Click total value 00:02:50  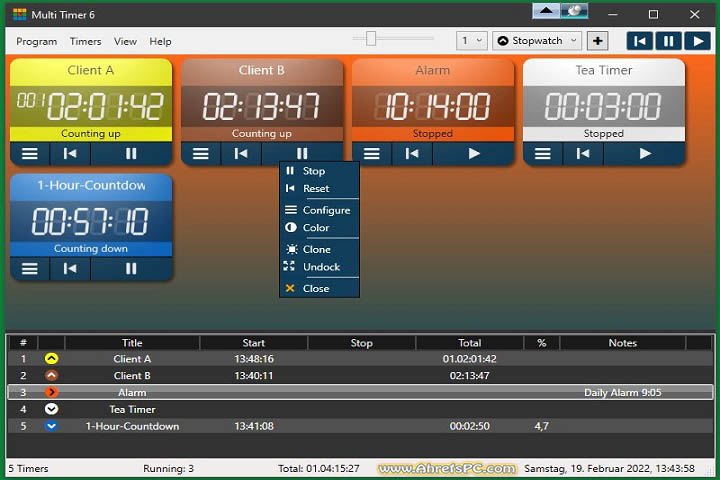(x=469, y=426)
